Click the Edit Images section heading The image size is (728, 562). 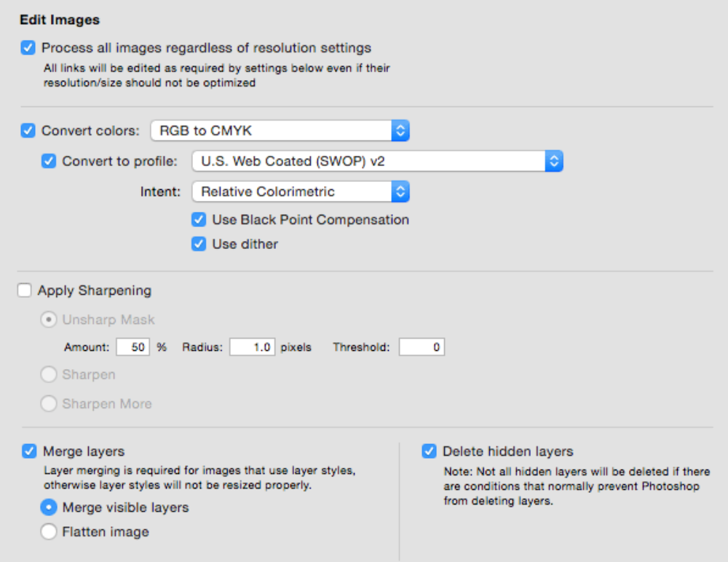coord(60,20)
